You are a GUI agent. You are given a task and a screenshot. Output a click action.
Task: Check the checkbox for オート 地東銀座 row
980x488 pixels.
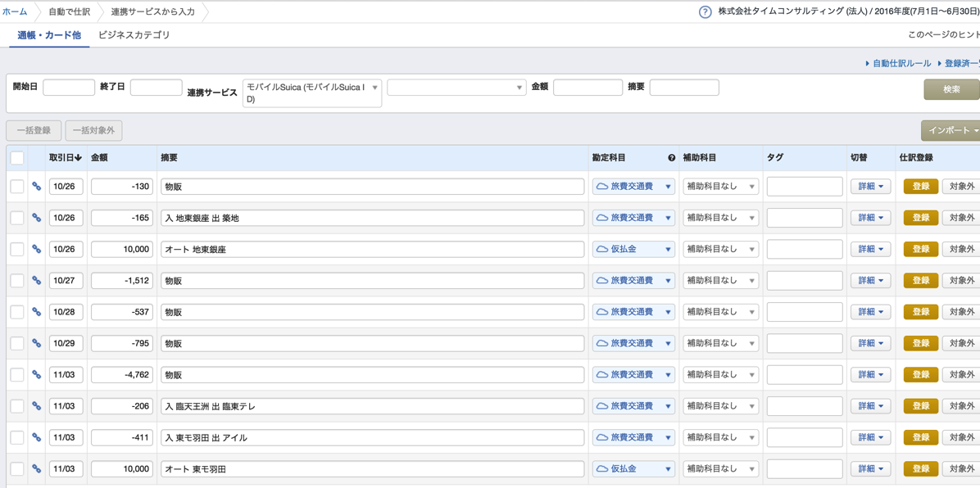point(17,249)
